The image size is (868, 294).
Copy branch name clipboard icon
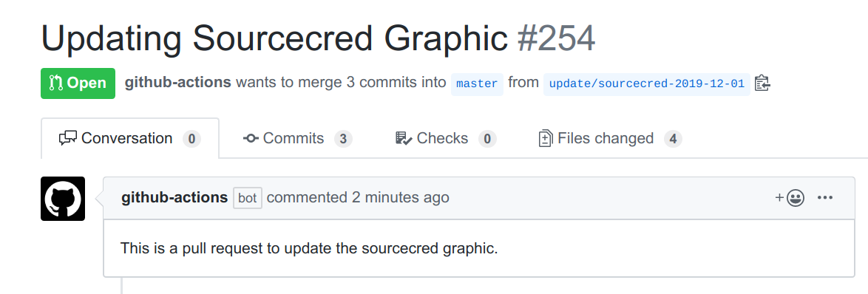tap(762, 83)
